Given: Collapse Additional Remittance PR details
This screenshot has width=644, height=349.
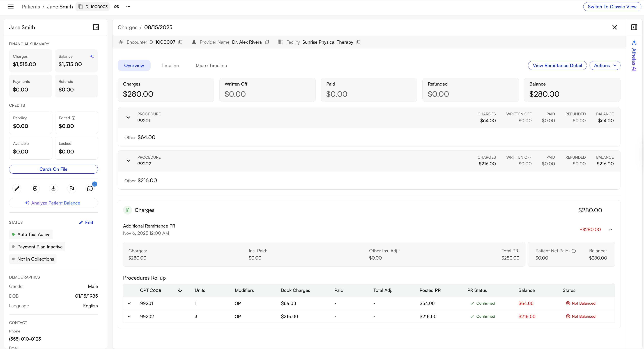Looking at the screenshot, I should coord(611,229).
